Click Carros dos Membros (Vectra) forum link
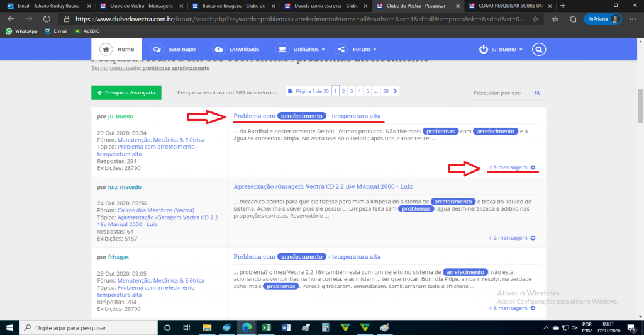644x335 pixels. pyautogui.click(x=156, y=210)
